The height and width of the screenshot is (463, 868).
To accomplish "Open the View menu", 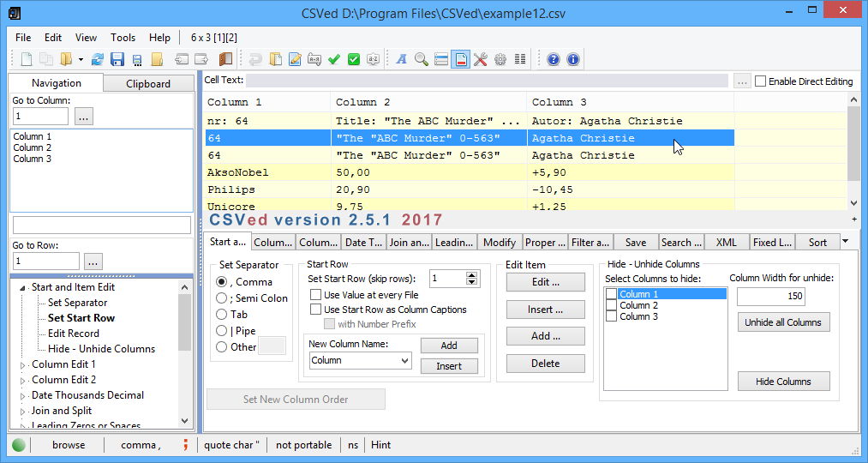I will [x=86, y=38].
